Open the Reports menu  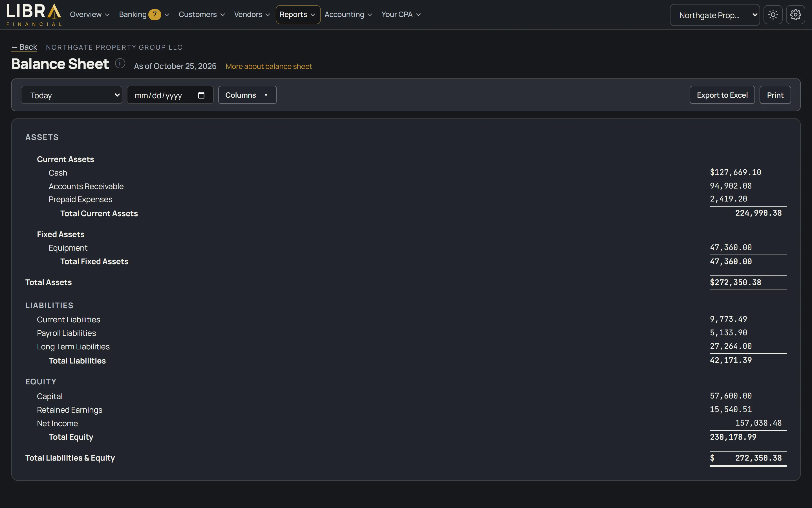[x=298, y=14]
